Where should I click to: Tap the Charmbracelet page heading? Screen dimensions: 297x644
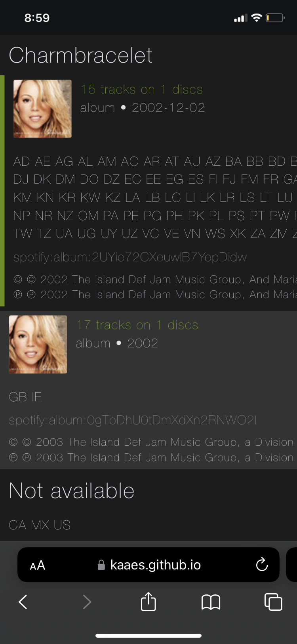point(80,55)
